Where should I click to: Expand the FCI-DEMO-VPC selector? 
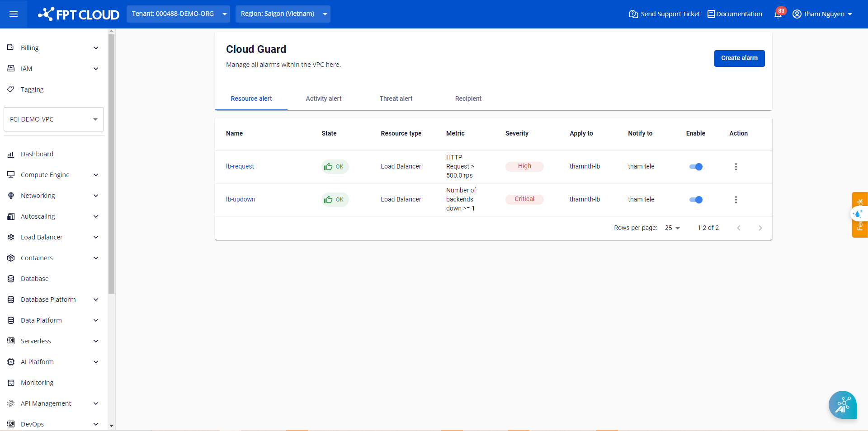click(53, 119)
